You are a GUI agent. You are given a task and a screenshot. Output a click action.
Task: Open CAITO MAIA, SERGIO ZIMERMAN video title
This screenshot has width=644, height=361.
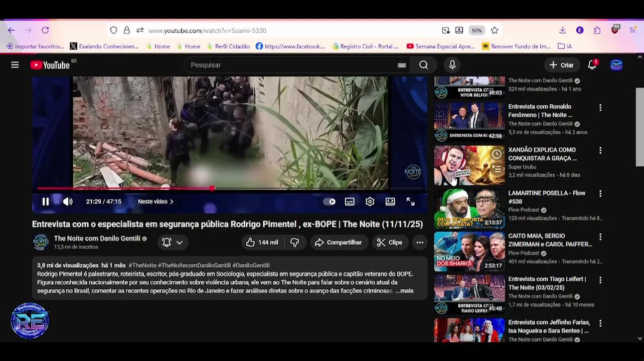click(550, 240)
